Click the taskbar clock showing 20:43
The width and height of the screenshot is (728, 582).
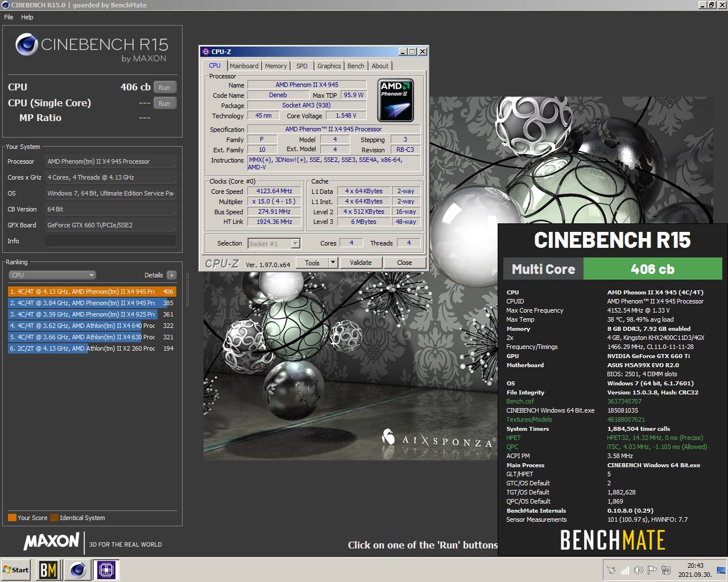(694, 570)
